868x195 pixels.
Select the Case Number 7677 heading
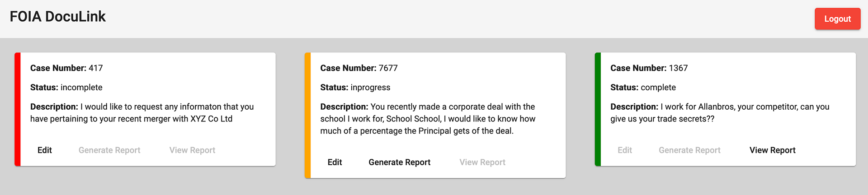[359, 68]
